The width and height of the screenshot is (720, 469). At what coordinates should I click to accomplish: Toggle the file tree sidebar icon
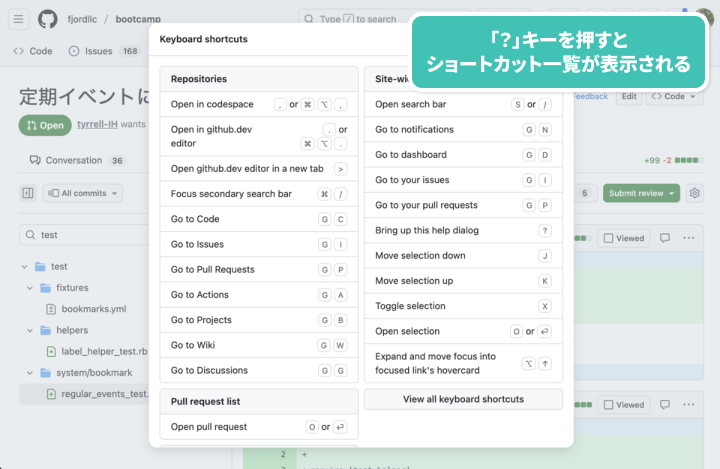(x=28, y=193)
